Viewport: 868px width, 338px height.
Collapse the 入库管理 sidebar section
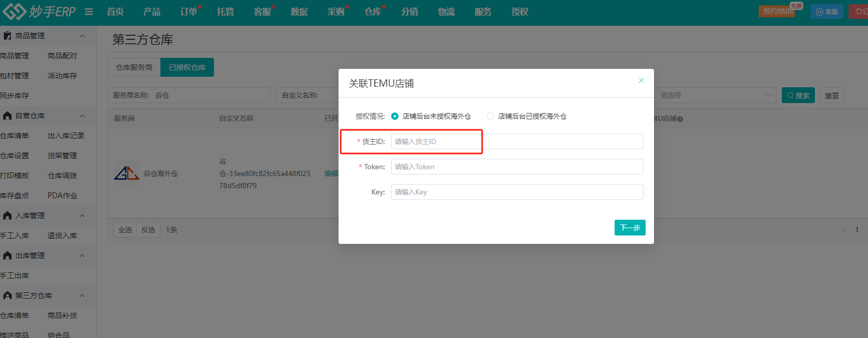tap(82, 216)
